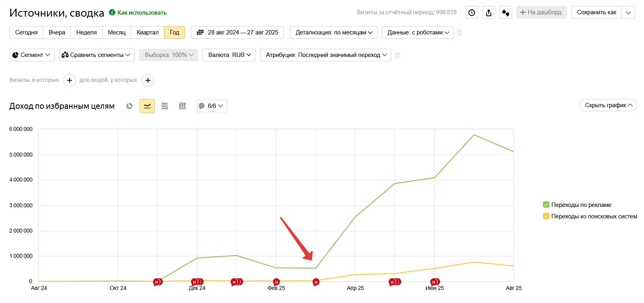
Task: Open report history clock icon
Action: coord(471,13)
